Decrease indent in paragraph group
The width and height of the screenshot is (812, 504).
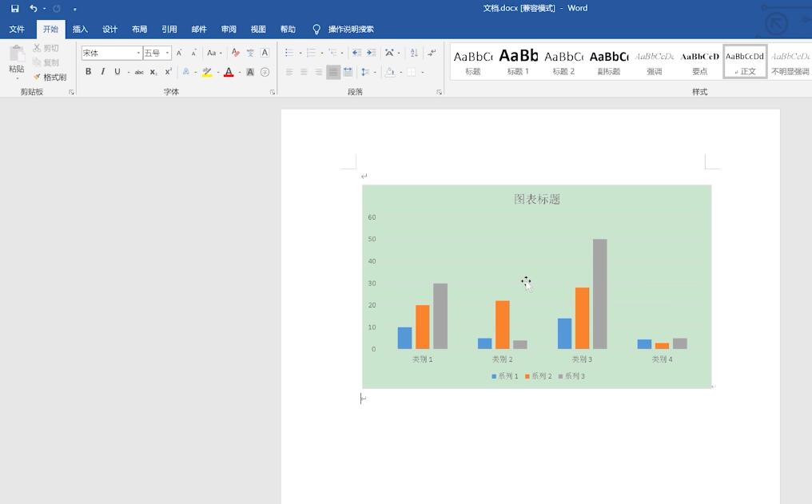356,53
